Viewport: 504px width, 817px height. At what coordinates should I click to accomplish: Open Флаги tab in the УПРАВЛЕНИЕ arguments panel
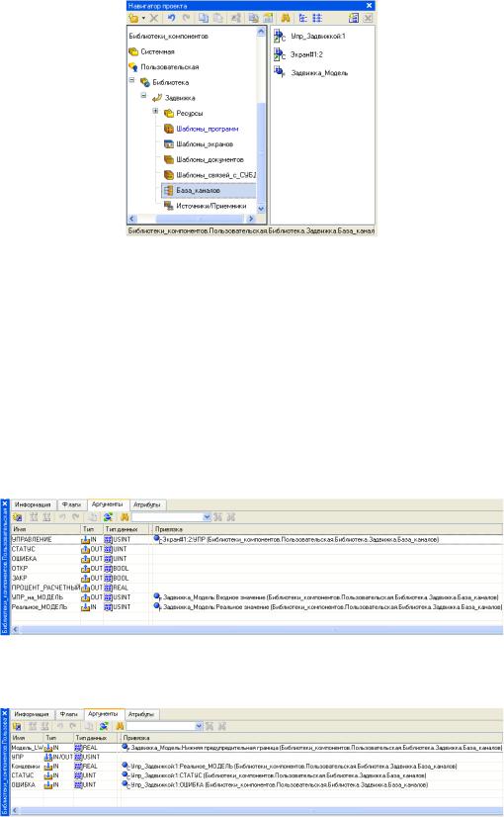point(71,504)
